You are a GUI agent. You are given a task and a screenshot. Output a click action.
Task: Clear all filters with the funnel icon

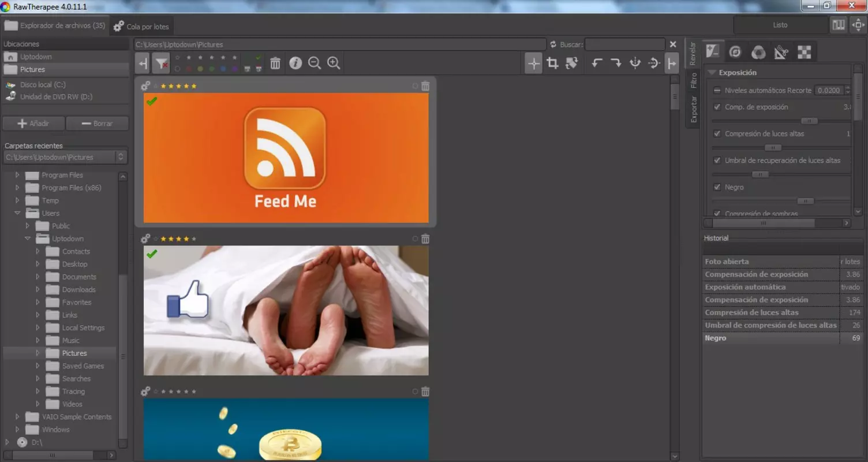[x=162, y=63]
